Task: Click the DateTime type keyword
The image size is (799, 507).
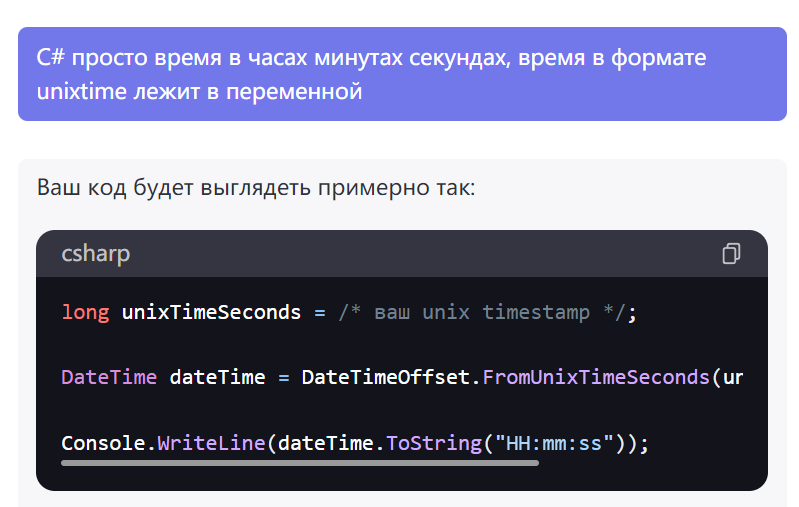Action: point(109,377)
